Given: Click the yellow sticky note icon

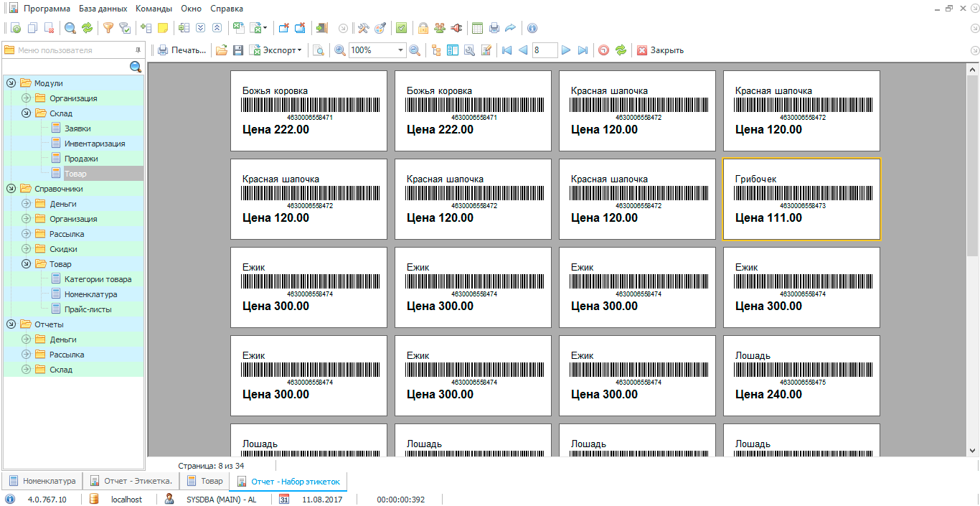Looking at the screenshot, I should coord(163,28).
